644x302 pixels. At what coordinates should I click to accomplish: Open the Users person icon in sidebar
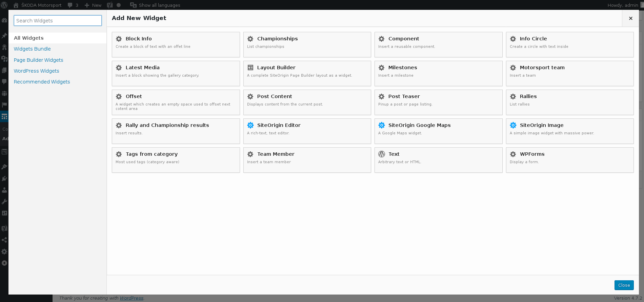point(4,190)
